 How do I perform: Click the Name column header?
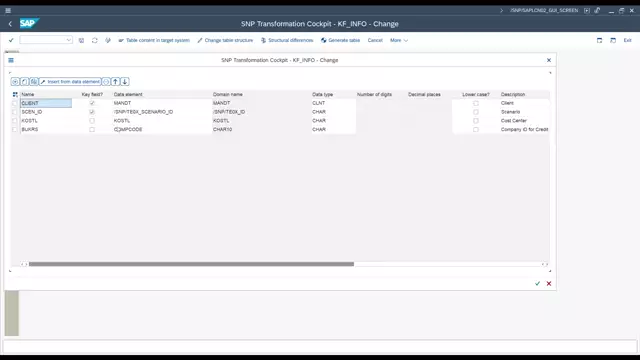click(x=28, y=95)
